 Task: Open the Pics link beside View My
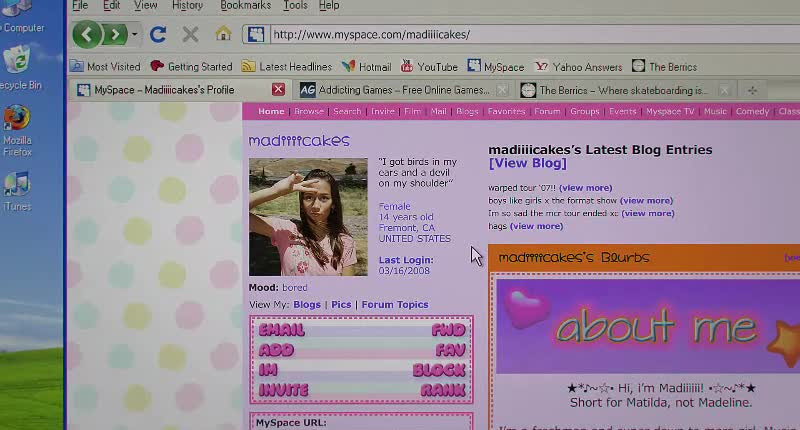pyautogui.click(x=341, y=305)
